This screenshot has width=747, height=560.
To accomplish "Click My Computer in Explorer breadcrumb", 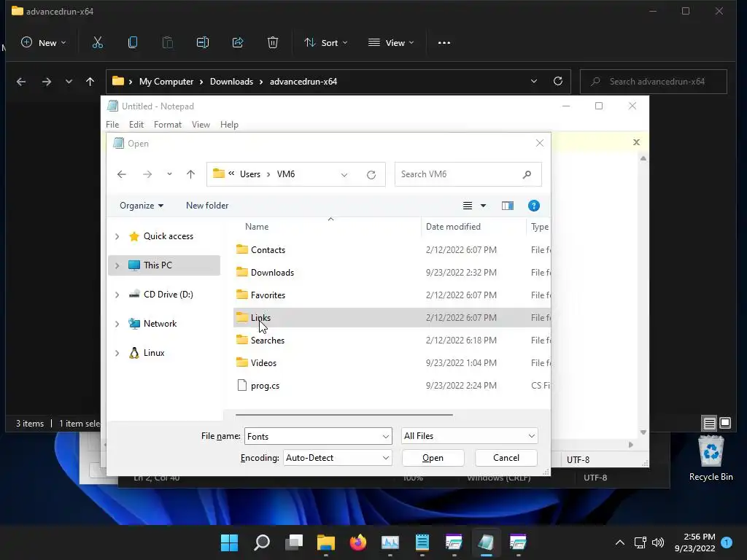I will tap(166, 82).
